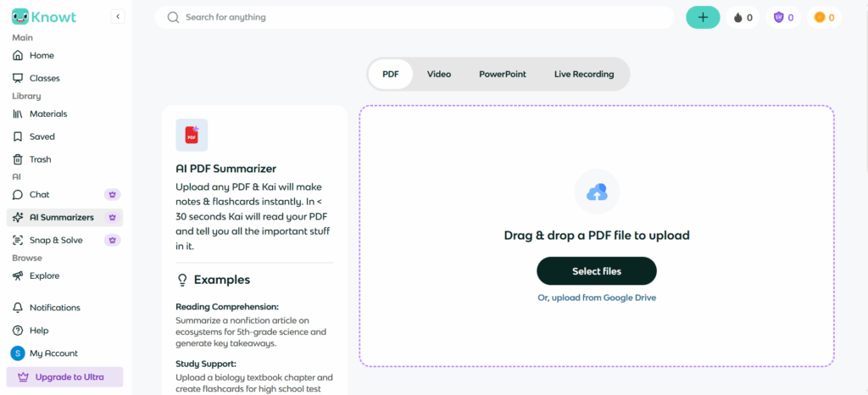Image resolution: width=868 pixels, height=395 pixels.
Task: Click the Trash can icon
Action: point(19,159)
